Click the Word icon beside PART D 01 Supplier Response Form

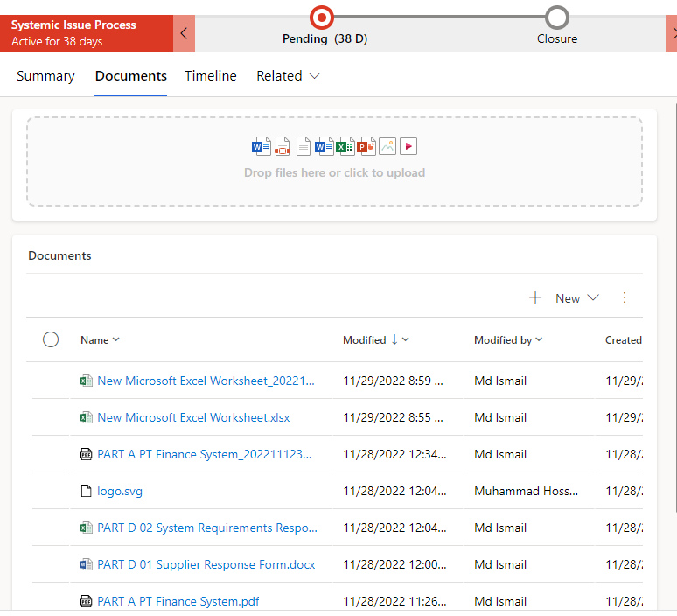[x=86, y=564]
